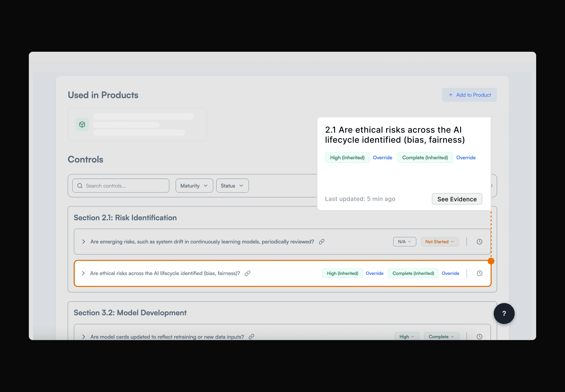Screen dimensions: 565x392
Task: Open the Status filter dropdown
Action: pos(232,186)
